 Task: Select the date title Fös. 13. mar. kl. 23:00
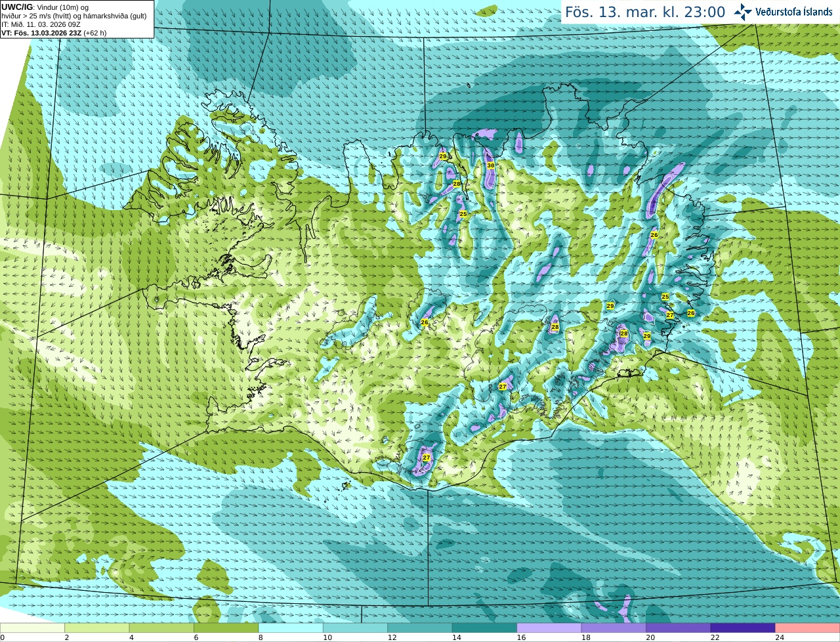(645, 12)
